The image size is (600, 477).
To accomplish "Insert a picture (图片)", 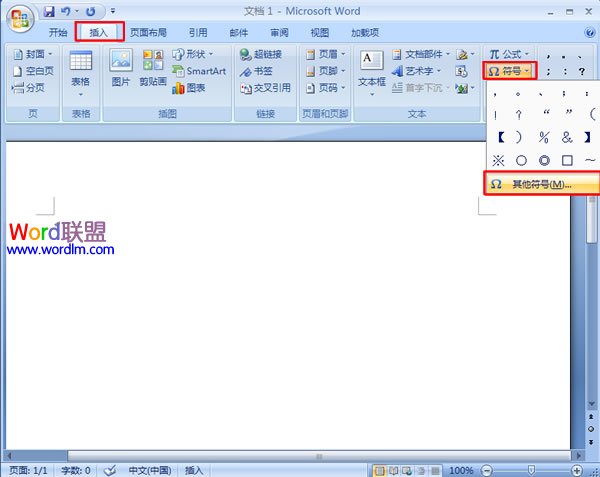I will [121, 67].
